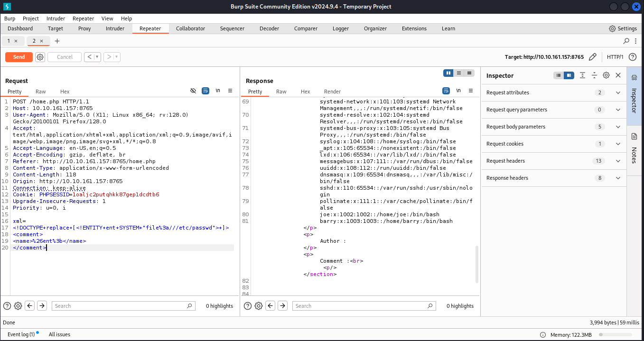This screenshot has width=644, height=341.
Task: Show Request in Hex view
Action: (x=65, y=92)
